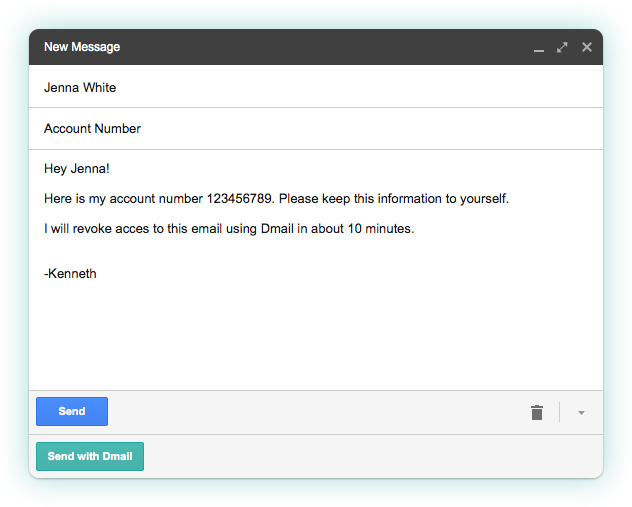The height and width of the screenshot is (507, 632).
Task: Click the blue Send button
Action: coord(72,412)
